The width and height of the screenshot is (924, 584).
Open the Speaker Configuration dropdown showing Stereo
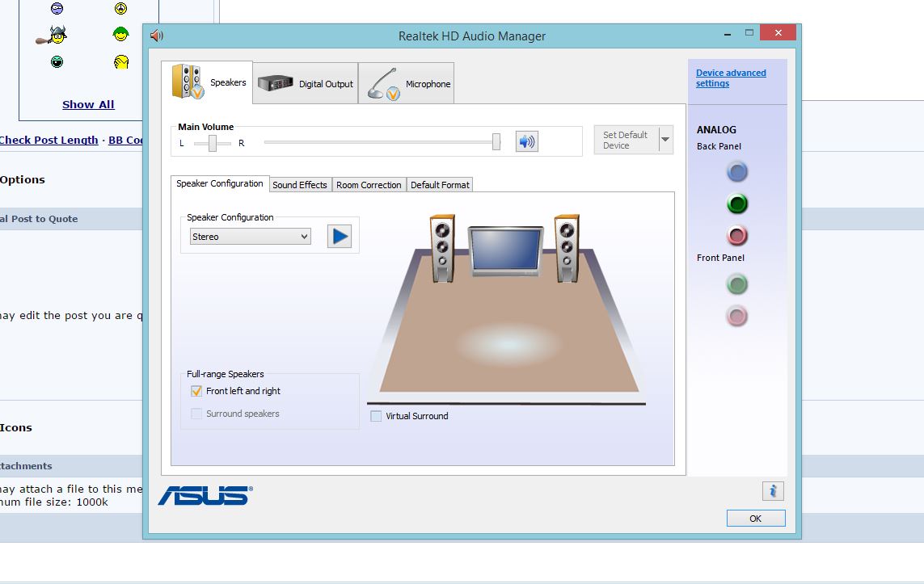pyautogui.click(x=250, y=237)
